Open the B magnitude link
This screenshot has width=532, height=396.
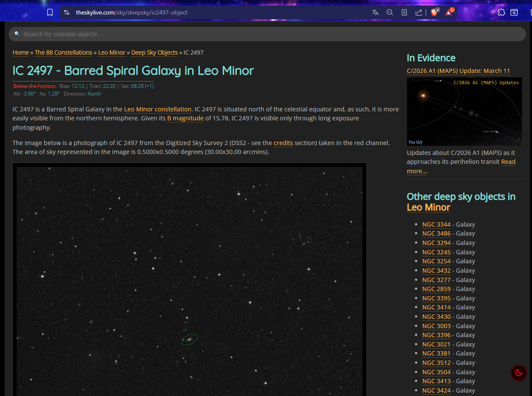(x=185, y=118)
